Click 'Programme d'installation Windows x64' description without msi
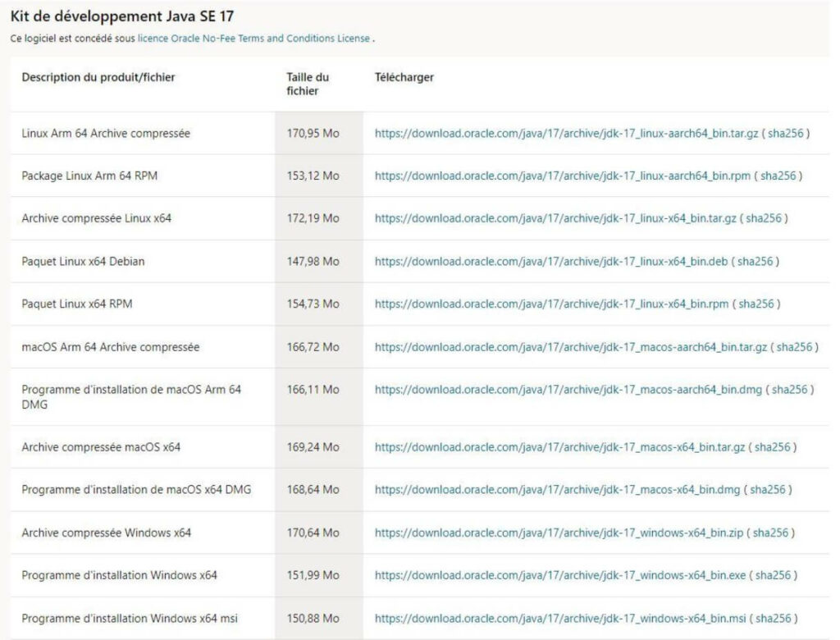The image size is (840, 640). (x=120, y=575)
